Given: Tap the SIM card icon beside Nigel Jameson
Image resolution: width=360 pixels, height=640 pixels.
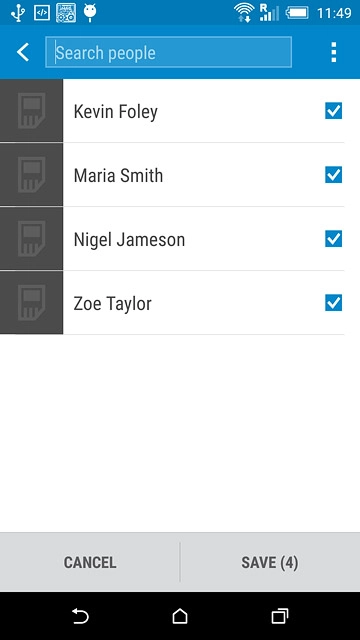Looking at the screenshot, I should pos(31,239).
